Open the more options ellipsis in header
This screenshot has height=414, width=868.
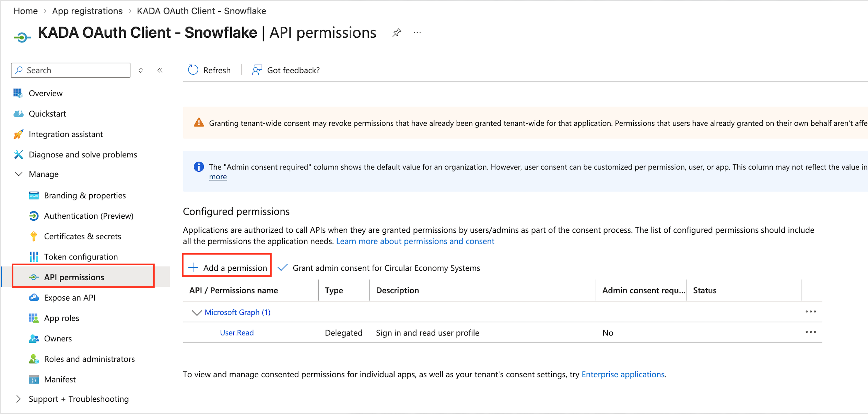click(x=417, y=33)
